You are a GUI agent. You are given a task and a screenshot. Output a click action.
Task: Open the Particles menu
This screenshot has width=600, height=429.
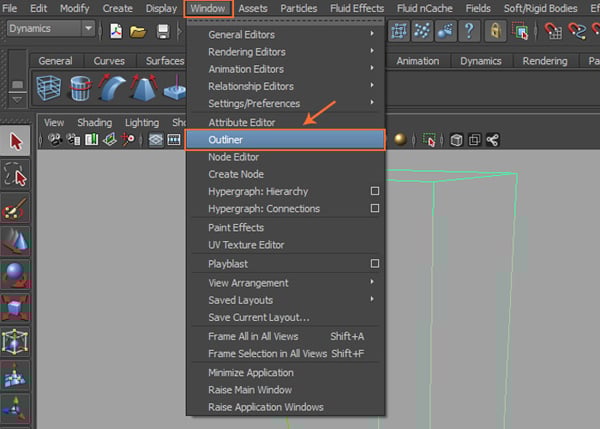pyautogui.click(x=299, y=8)
